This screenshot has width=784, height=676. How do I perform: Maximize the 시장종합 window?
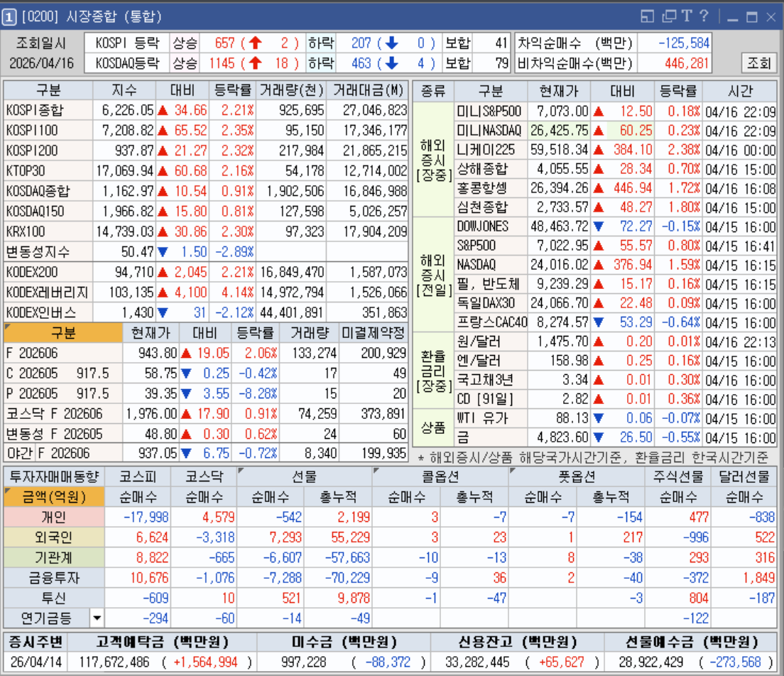[751, 18]
